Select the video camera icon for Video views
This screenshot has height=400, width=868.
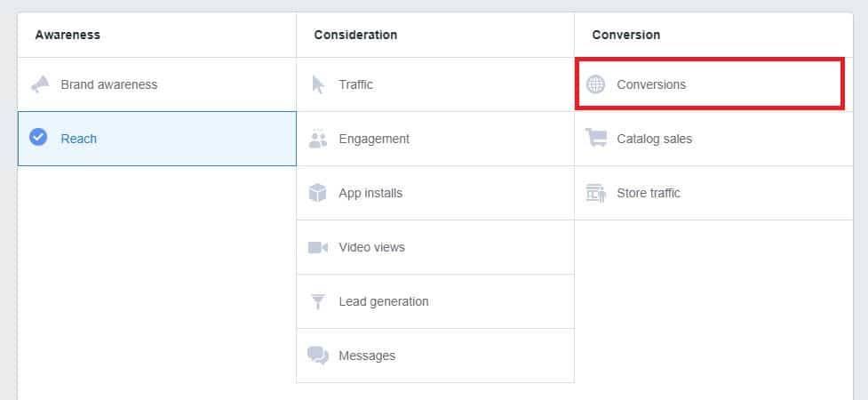tap(318, 247)
